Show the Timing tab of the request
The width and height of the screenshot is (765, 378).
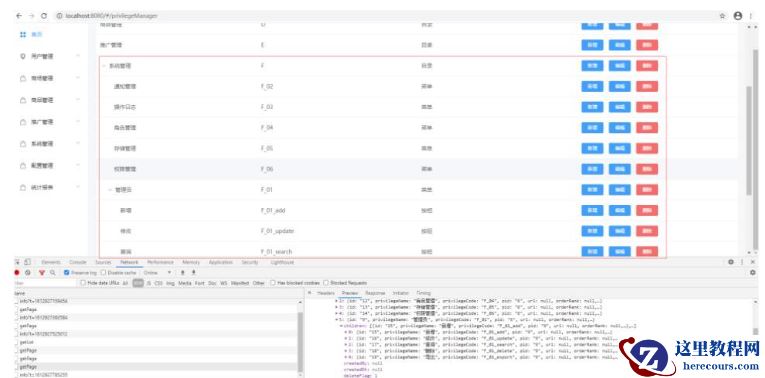(423, 293)
